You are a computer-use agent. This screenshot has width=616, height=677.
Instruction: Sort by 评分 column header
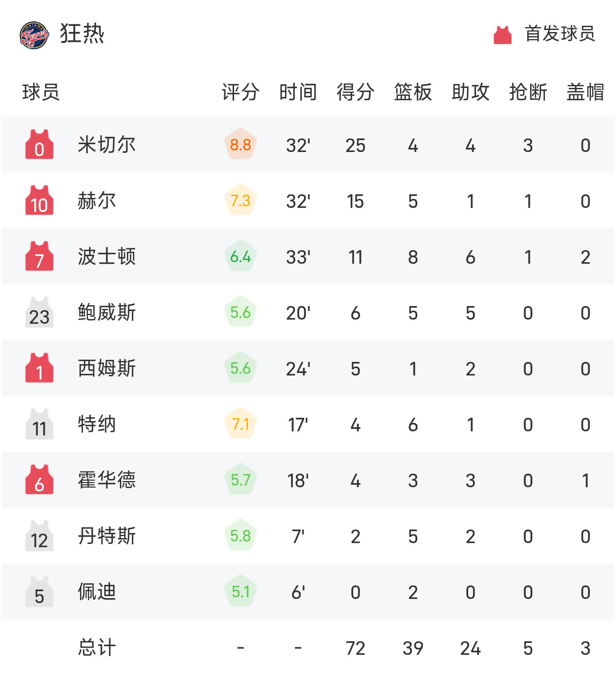pos(240,92)
